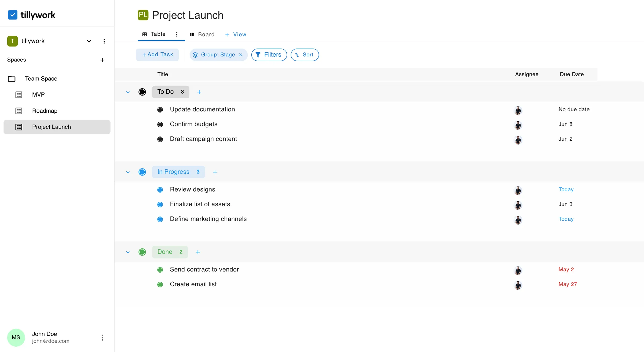
Task: Remove the Group: Stage filter
Action: coord(240,54)
